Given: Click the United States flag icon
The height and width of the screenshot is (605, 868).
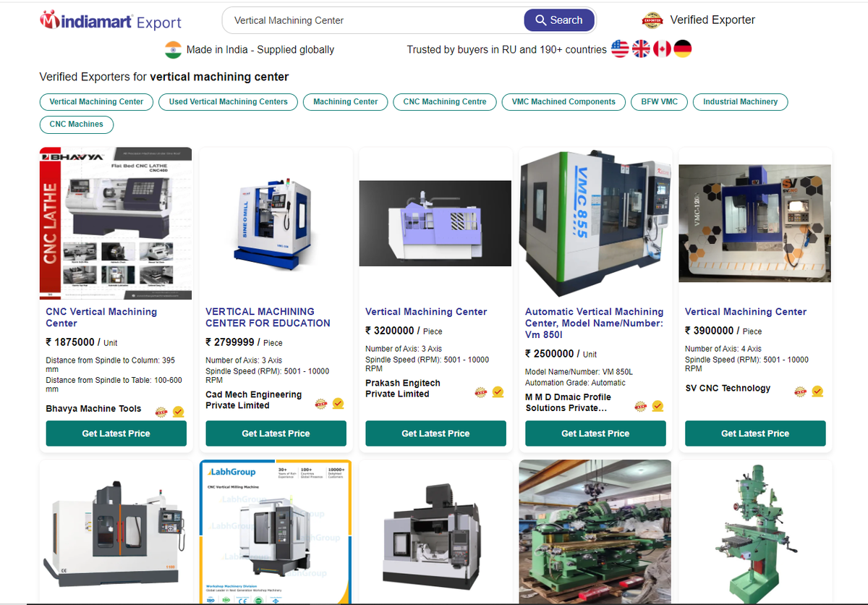Looking at the screenshot, I should point(620,49).
